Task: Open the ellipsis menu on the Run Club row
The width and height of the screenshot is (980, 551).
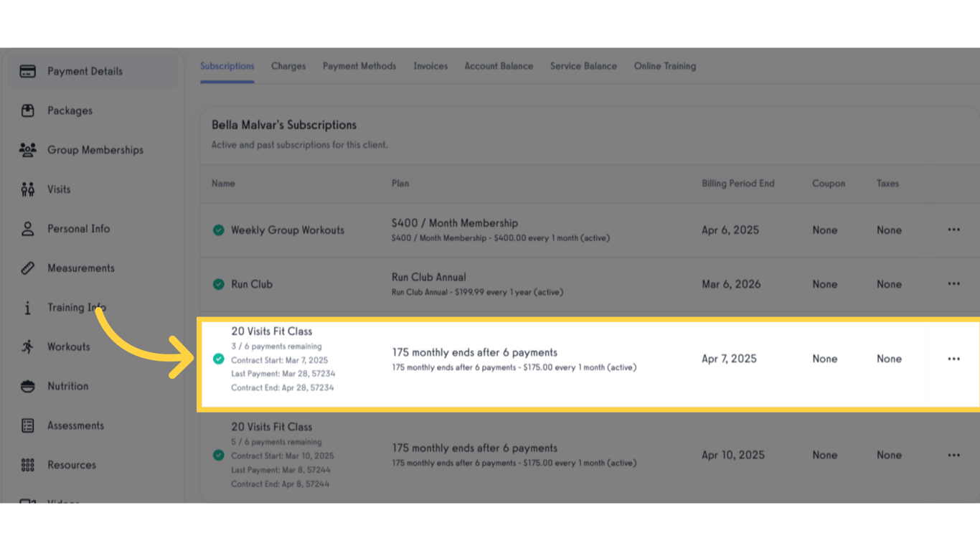Action: coord(953,283)
